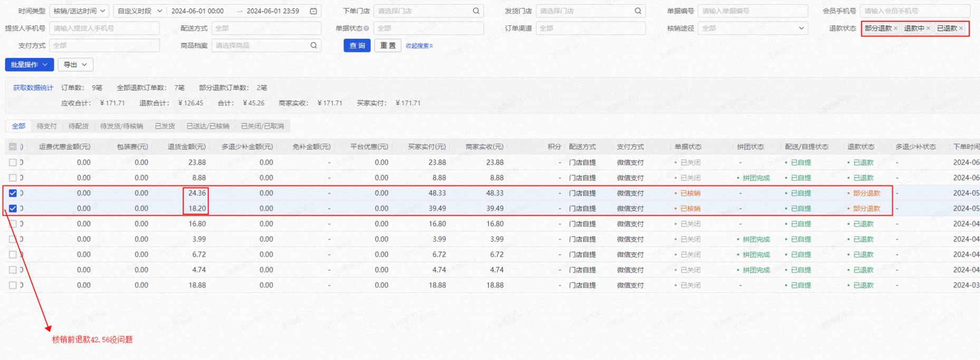
Task: Focus the 单据编号 input field
Action: coord(753,11)
